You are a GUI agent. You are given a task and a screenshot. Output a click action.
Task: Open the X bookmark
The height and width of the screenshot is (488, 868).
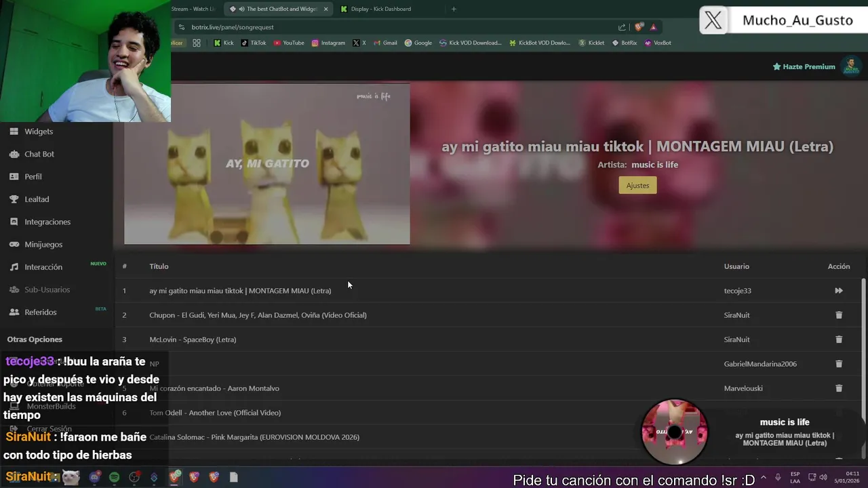click(x=359, y=43)
